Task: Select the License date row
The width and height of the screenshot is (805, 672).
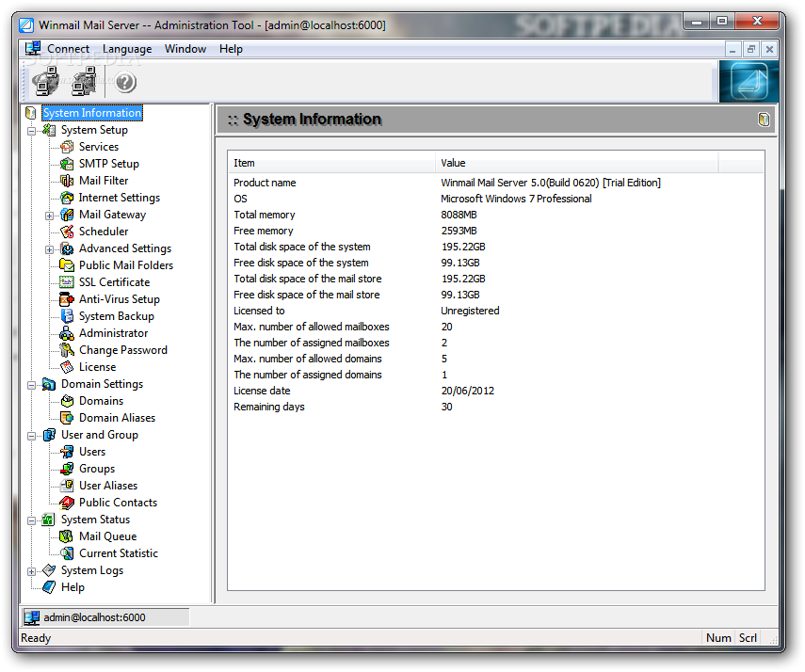Action: click(x=495, y=391)
